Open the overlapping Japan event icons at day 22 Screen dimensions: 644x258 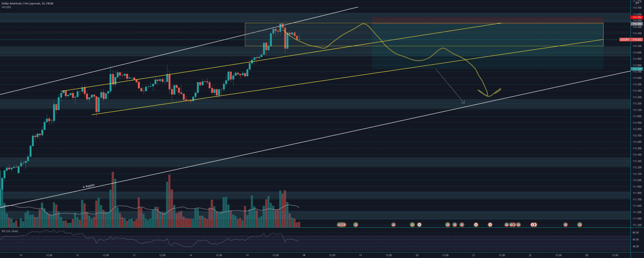point(534,225)
